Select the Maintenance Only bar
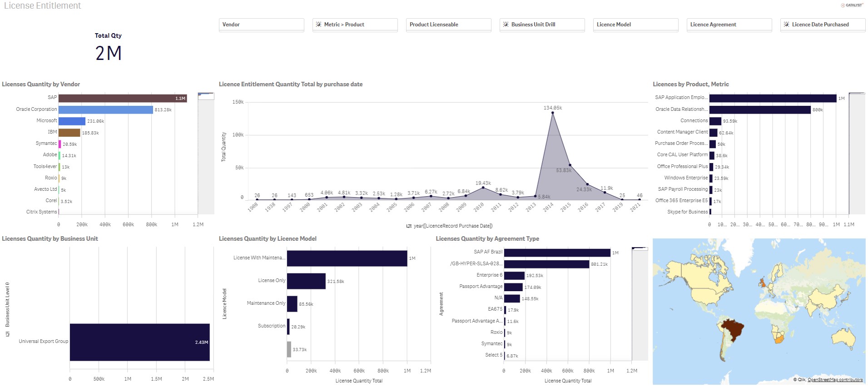 (292, 304)
